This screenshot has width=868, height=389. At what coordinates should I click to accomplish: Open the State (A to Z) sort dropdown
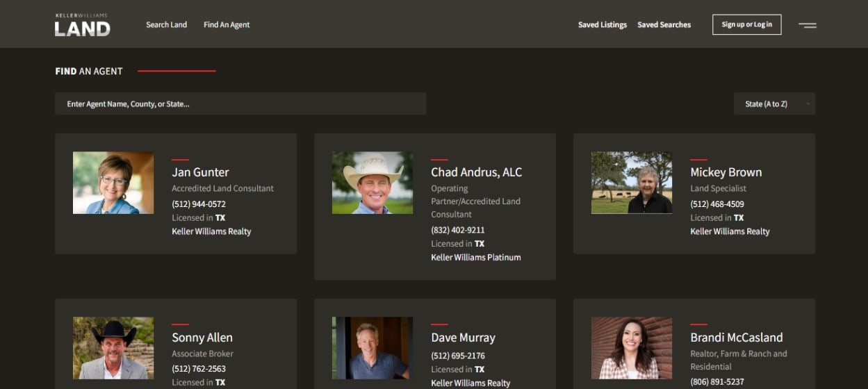(774, 104)
